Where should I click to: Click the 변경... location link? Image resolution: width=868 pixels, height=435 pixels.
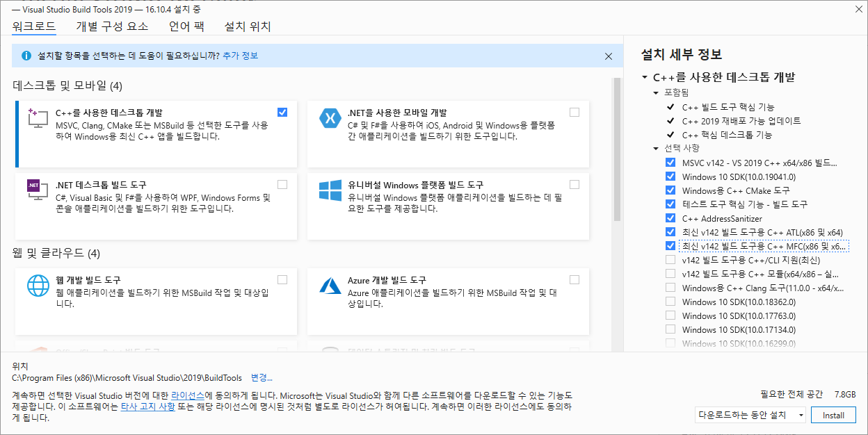click(262, 378)
